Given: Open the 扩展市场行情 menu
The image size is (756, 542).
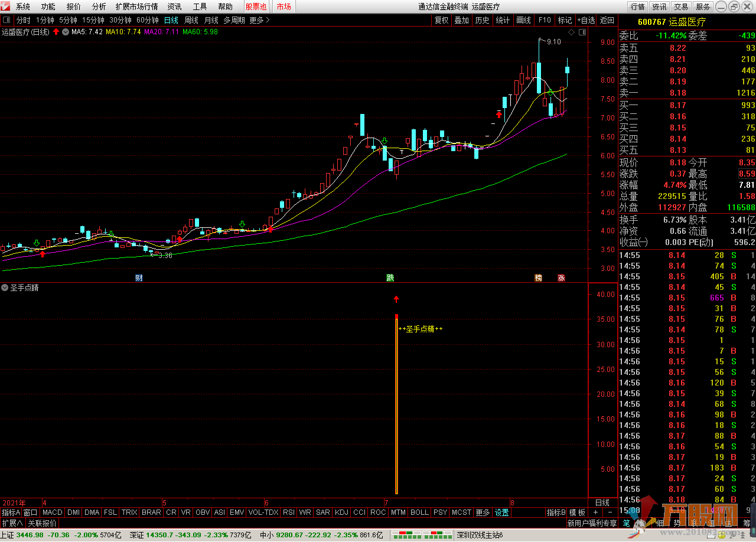Looking at the screenshot, I should click(136, 6).
